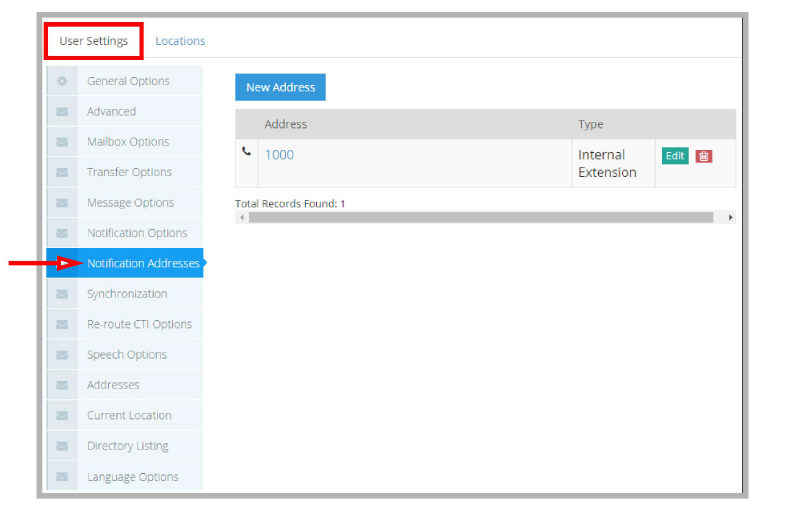Click the Type column header

tap(591, 125)
